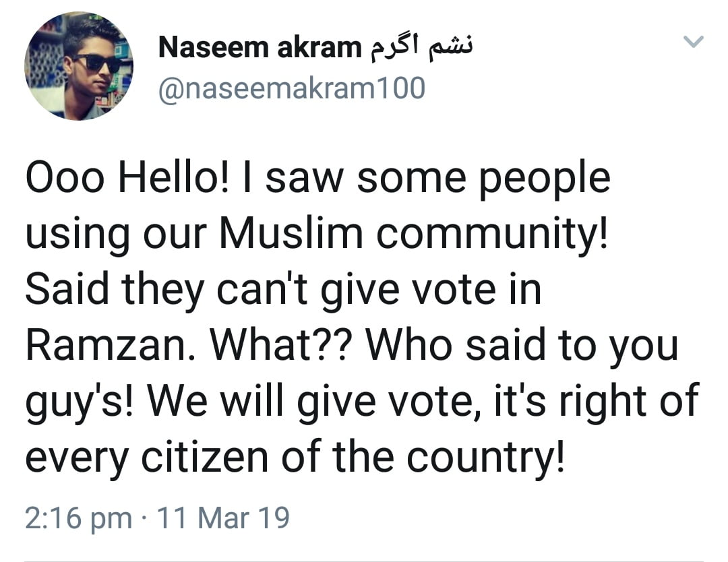Click "every citizen of the country!" line

pos(294,458)
